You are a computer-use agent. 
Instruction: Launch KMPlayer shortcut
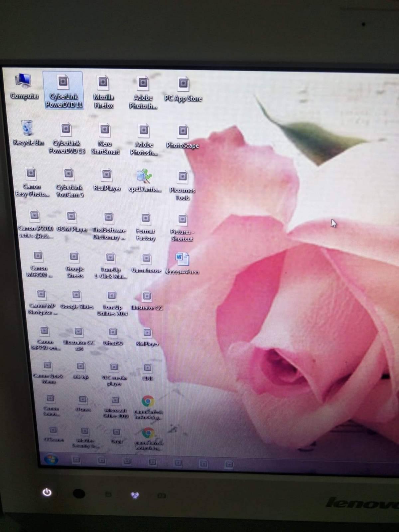147,337
